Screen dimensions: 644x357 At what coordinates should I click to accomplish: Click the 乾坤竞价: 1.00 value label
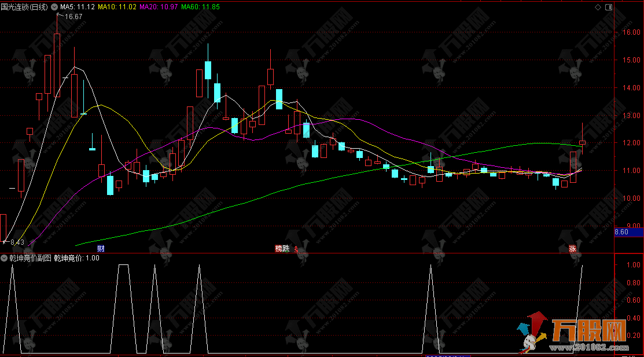click(77, 258)
